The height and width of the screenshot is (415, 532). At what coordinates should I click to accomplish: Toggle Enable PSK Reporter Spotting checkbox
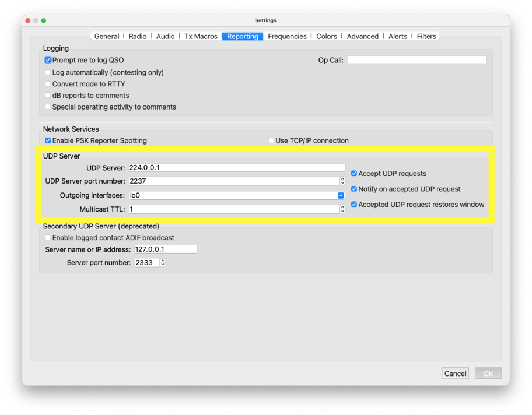[48, 140]
